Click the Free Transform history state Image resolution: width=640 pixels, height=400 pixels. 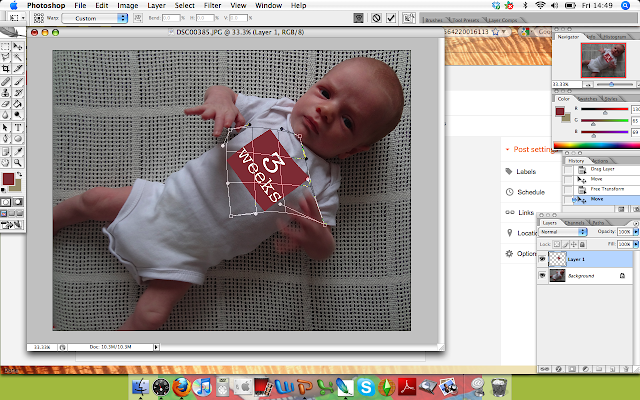click(607, 189)
